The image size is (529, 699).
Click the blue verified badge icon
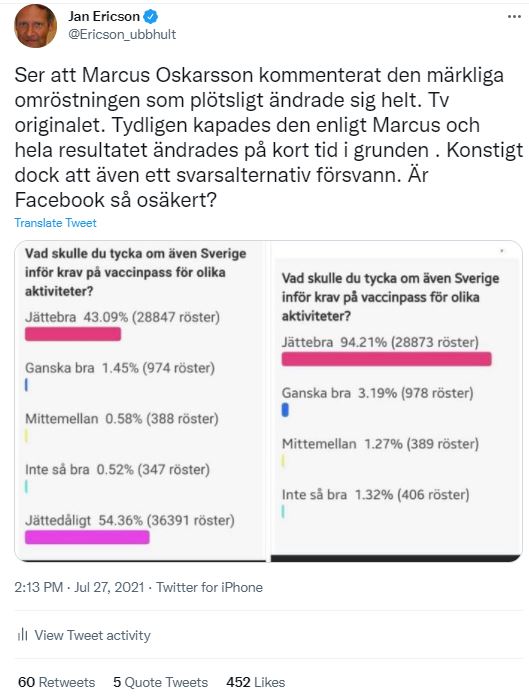coord(151,16)
